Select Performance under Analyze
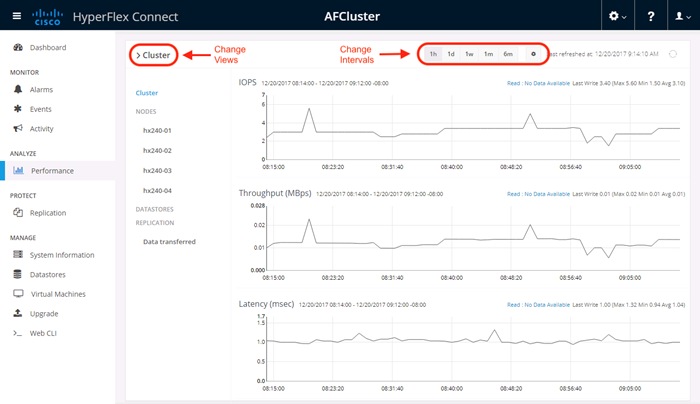 click(x=52, y=171)
